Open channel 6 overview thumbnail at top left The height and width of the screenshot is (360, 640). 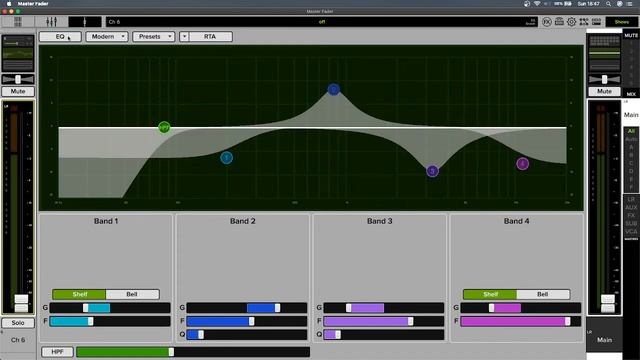[18, 53]
